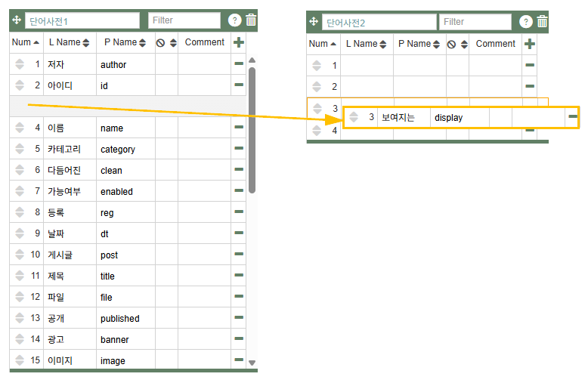Add a row with 단어사전1 plus icon
588x383 pixels.
pyautogui.click(x=240, y=42)
